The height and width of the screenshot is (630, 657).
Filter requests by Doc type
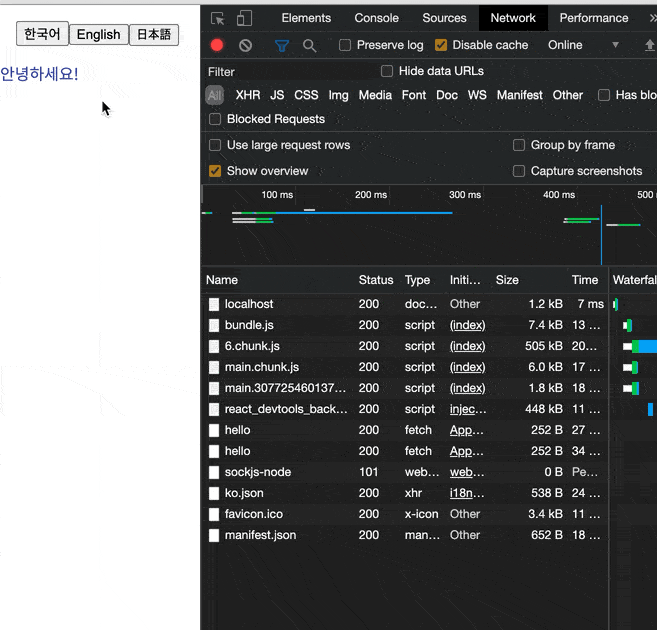coord(447,95)
